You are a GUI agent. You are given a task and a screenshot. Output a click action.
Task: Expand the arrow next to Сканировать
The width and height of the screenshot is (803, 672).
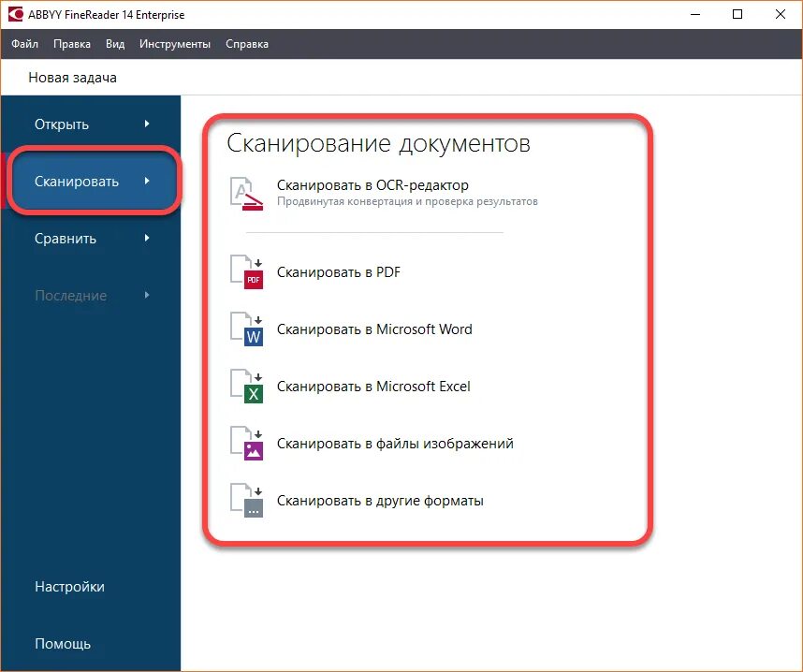[x=147, y=181]
